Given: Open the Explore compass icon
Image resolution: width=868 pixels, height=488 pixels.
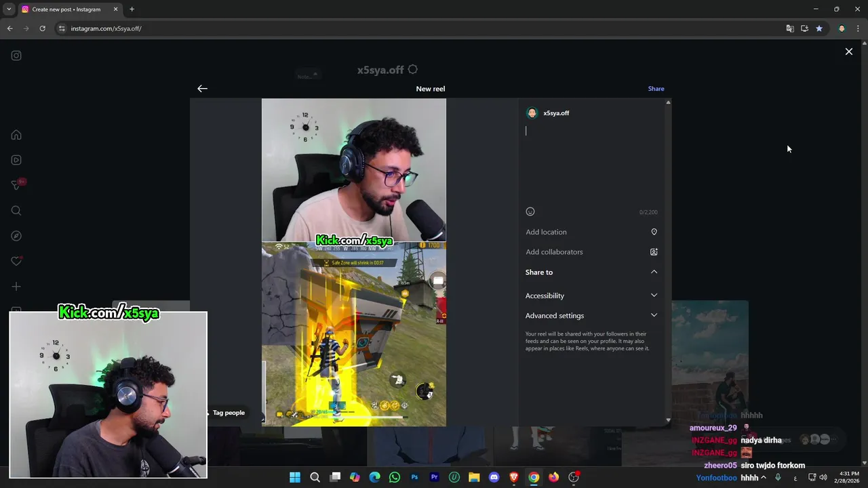Looking at the screenshot, I should click(16, 236).
